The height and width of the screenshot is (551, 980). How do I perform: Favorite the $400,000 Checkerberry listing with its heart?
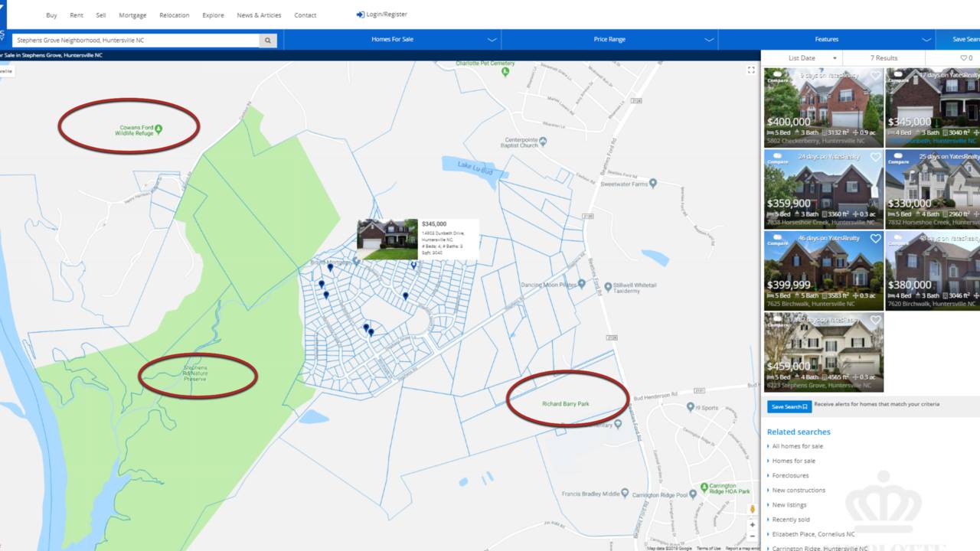pos(874,75)
